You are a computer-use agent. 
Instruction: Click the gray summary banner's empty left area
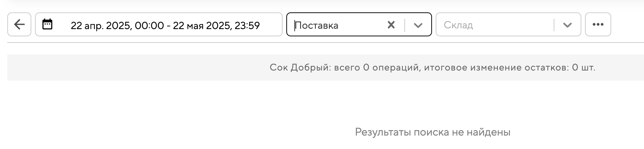(x=109, y=68)
